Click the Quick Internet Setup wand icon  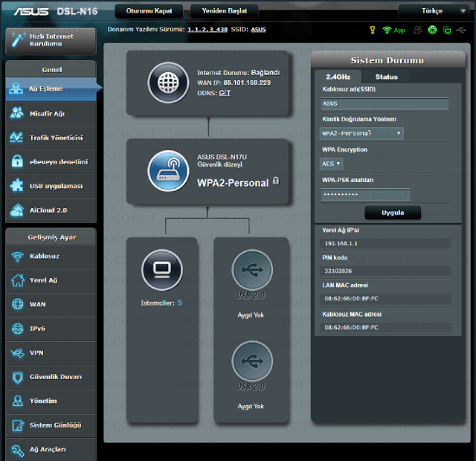(x=18, y=39)
